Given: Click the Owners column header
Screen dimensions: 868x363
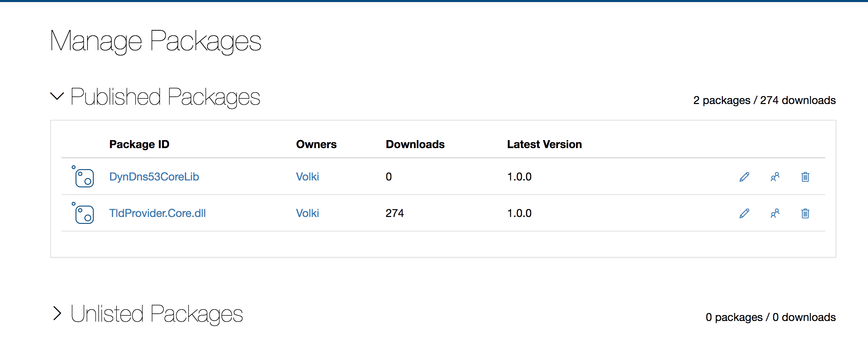Looking at the screenshot, I should (316, 144).
